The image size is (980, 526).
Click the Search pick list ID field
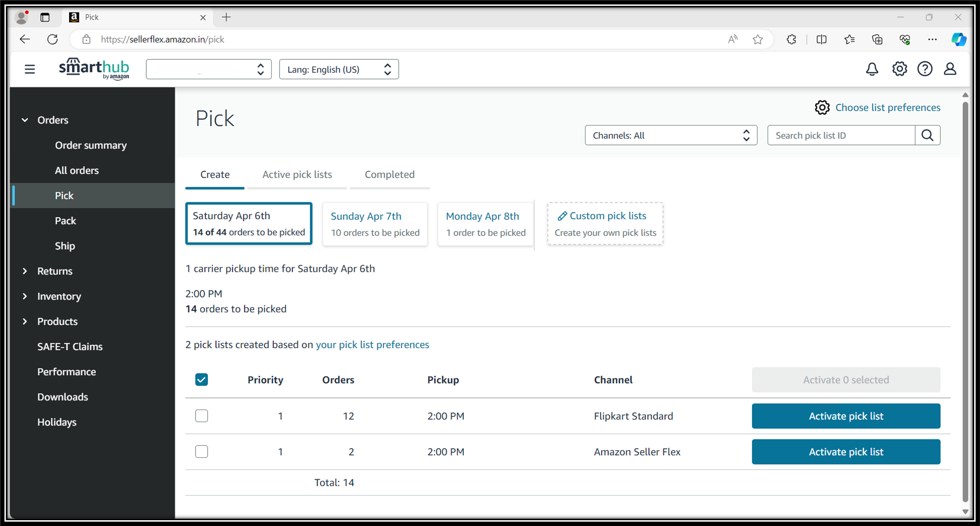[x=840, y=135]
